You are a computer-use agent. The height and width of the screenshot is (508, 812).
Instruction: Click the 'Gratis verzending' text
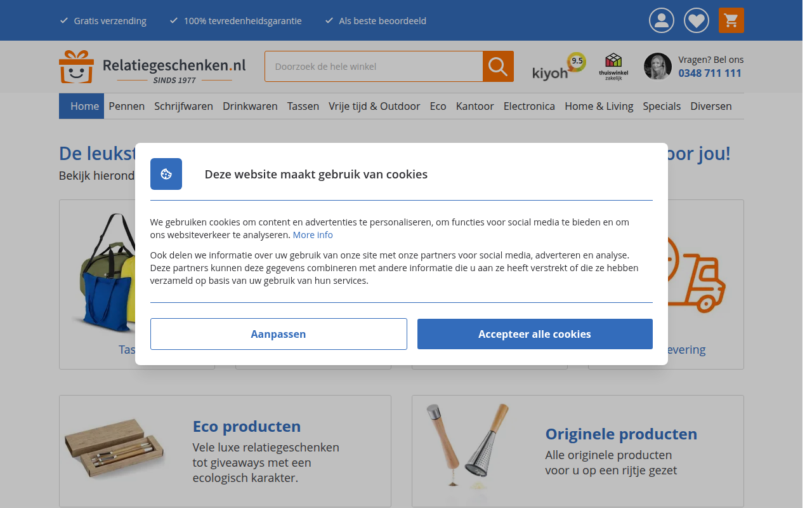[110, 21]
